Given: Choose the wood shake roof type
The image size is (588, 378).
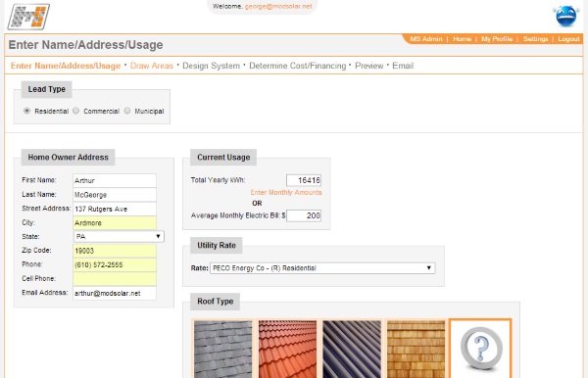Looking at the screenshot, I should tap(416, 350).
